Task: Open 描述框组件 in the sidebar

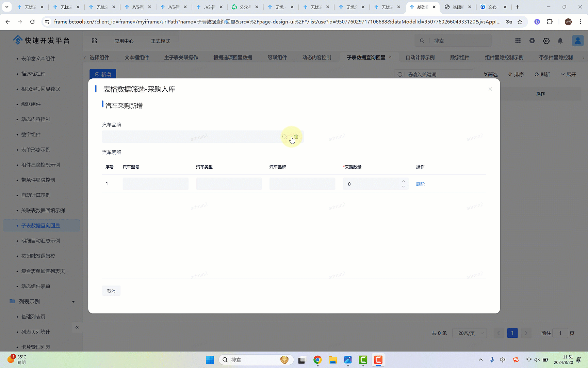Action: [33, 74]
